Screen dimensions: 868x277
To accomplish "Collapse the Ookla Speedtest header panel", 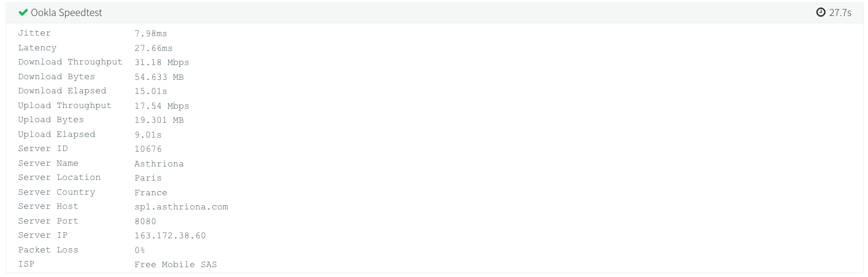I will click(429, 12).
